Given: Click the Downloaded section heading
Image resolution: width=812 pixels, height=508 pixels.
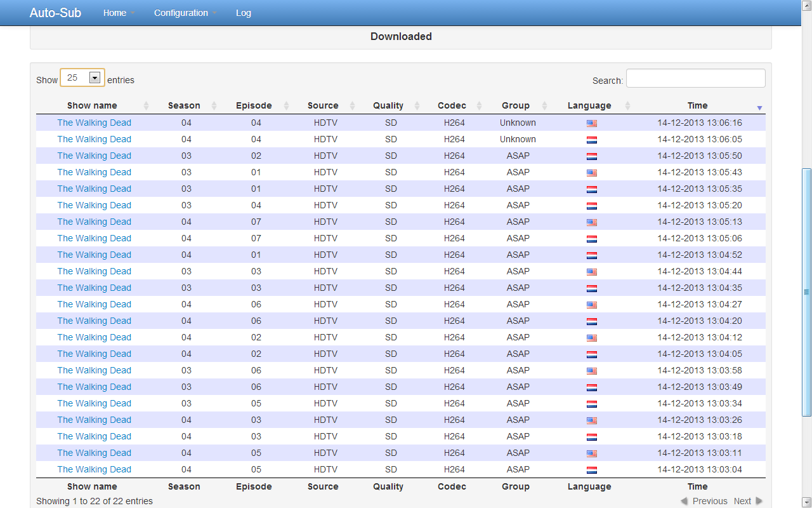Looking at the screenshot, I should [x=401, y=36].
